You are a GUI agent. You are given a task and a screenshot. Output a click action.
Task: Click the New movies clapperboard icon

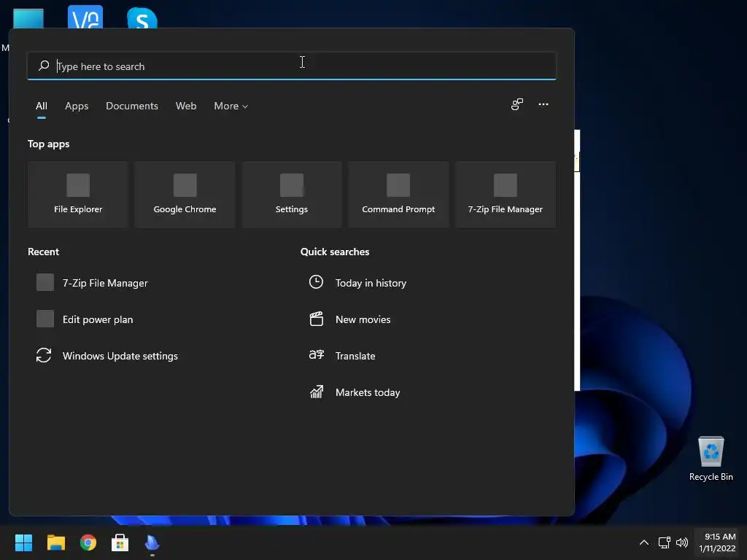[317, 319]
